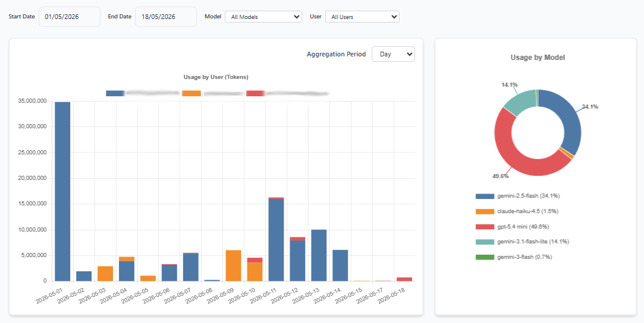
Task: Click the 5,000,000 y-axis label
Action: point(33,255)
